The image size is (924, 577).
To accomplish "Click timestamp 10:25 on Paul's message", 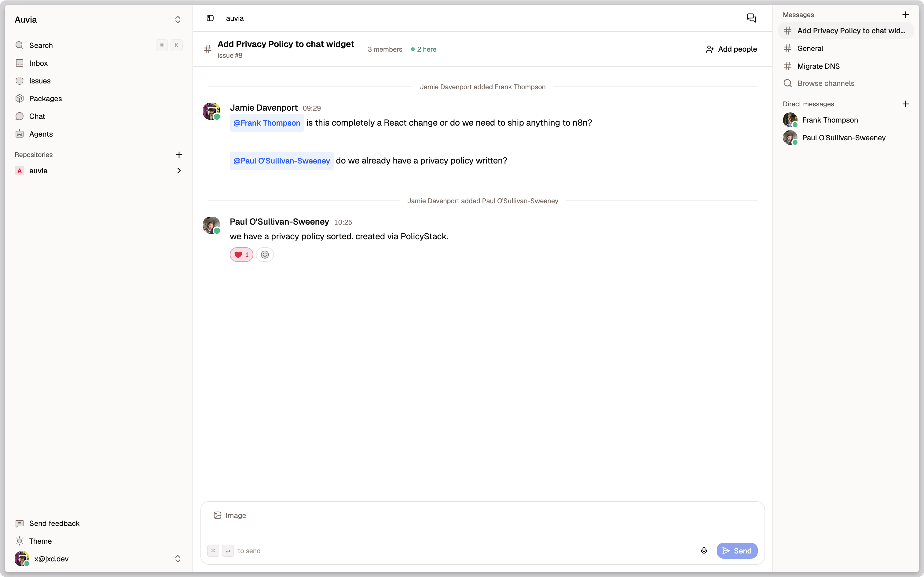I will coord(343,222).
